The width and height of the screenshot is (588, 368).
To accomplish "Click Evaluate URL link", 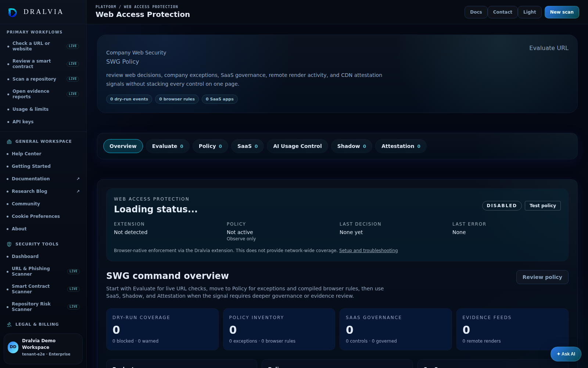I will (x=549, y=48).
